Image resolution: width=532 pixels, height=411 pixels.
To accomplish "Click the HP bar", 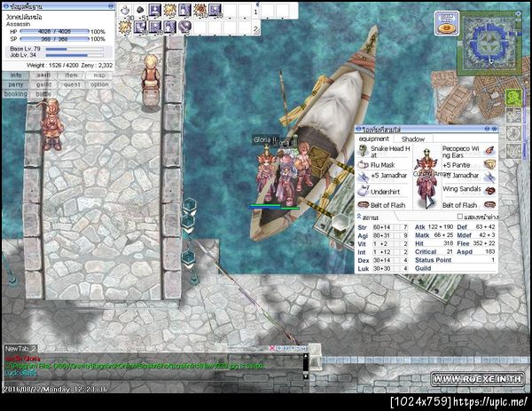I will (55, 32).
